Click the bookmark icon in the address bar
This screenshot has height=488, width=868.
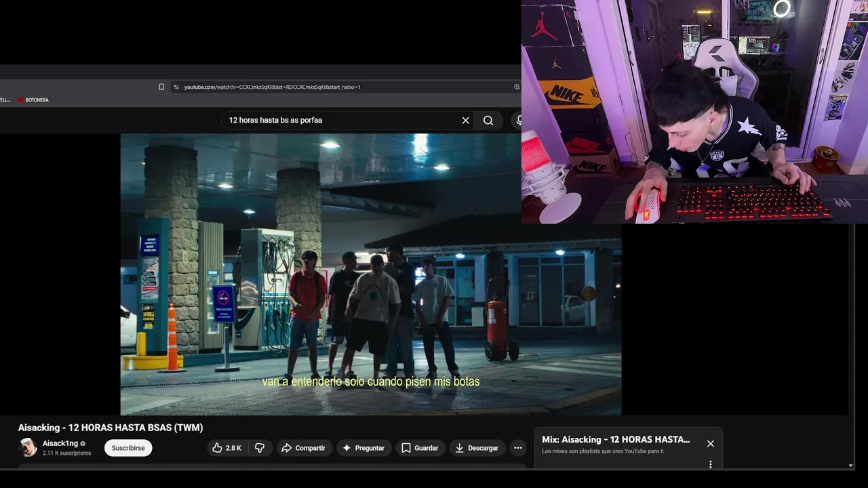161,87
